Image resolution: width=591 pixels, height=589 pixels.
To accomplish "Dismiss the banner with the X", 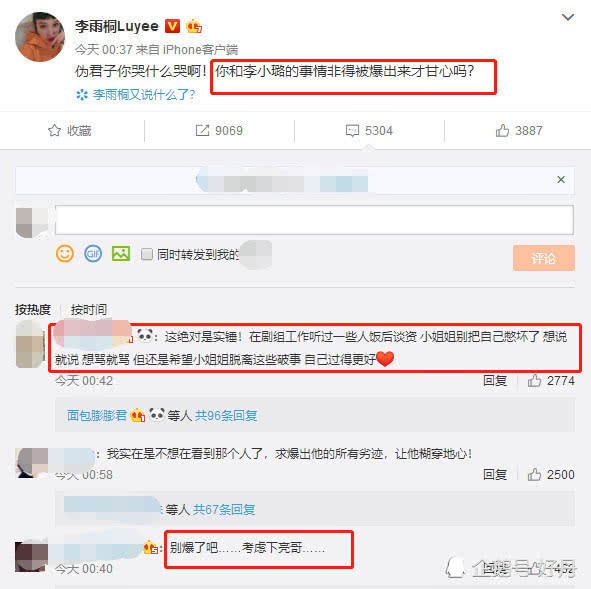I will click(x=561, y=179).
